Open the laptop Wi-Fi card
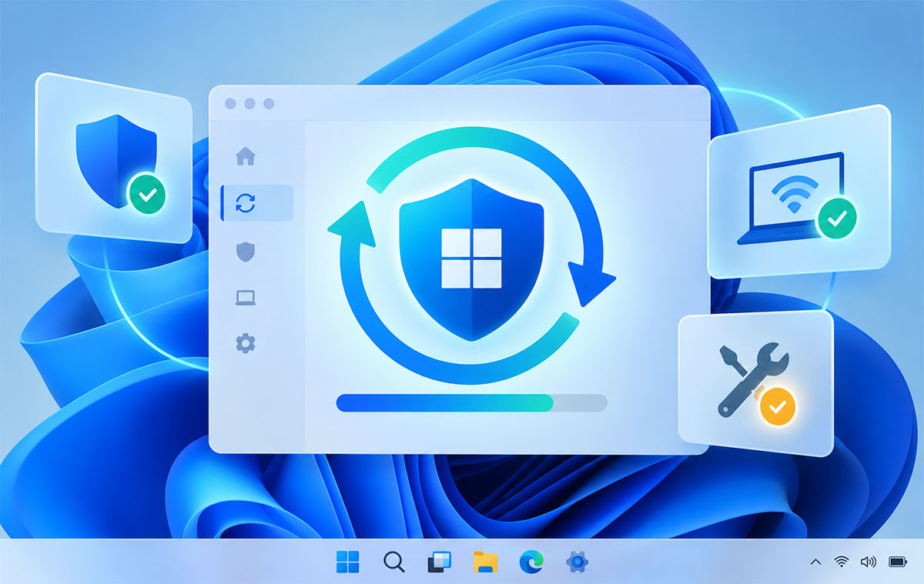Viewport: 924px width, 584px height. [x=799, y=192]
